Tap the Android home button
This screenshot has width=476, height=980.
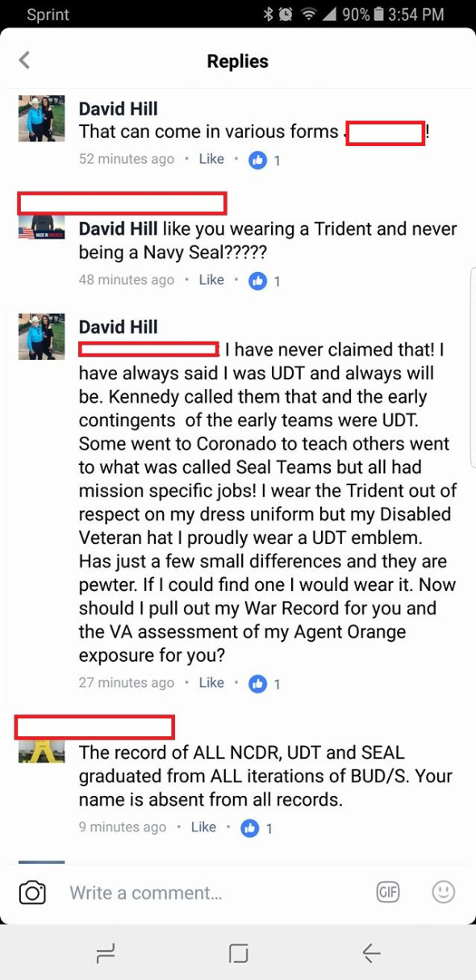(x=238, y=953)
